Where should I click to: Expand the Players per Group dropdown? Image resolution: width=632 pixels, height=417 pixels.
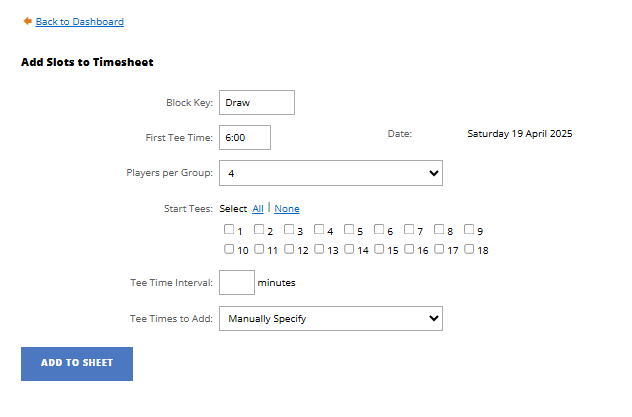331,173
